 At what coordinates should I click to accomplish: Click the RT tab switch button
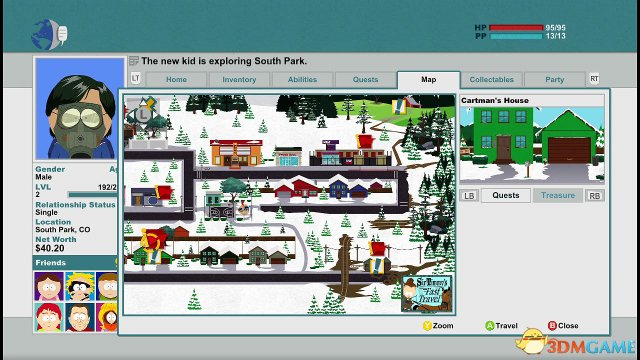point(594,78)
